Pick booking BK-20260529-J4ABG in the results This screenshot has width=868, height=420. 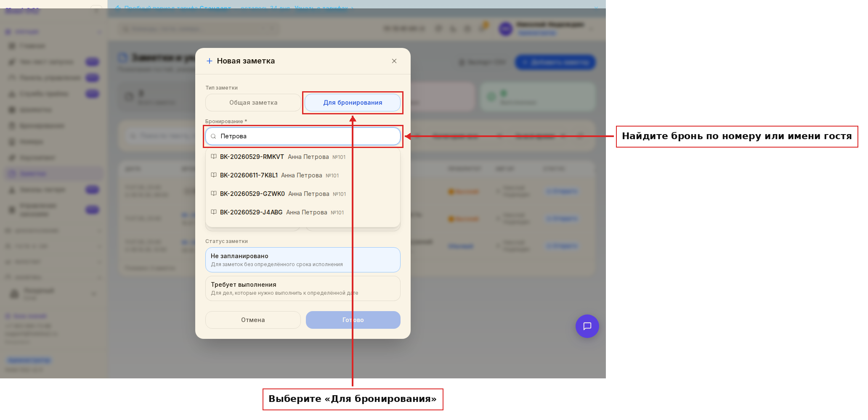[303, 212]
